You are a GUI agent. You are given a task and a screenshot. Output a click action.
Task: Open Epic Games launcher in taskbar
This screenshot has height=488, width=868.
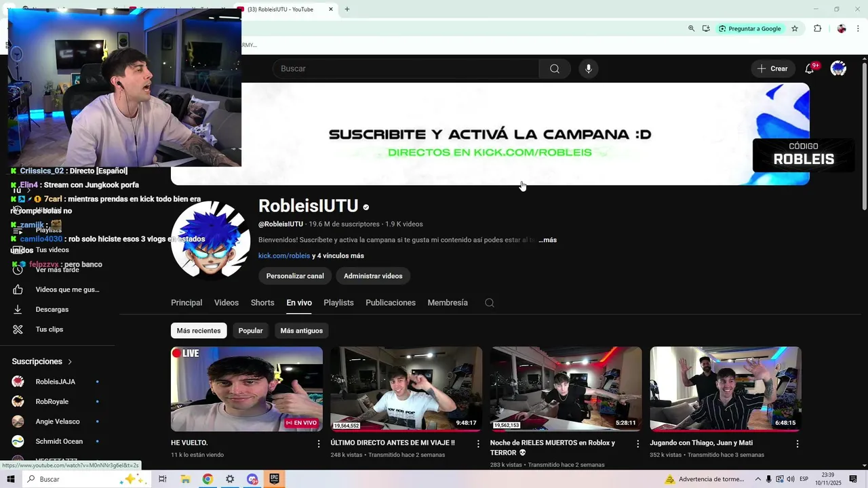point(275,479)
